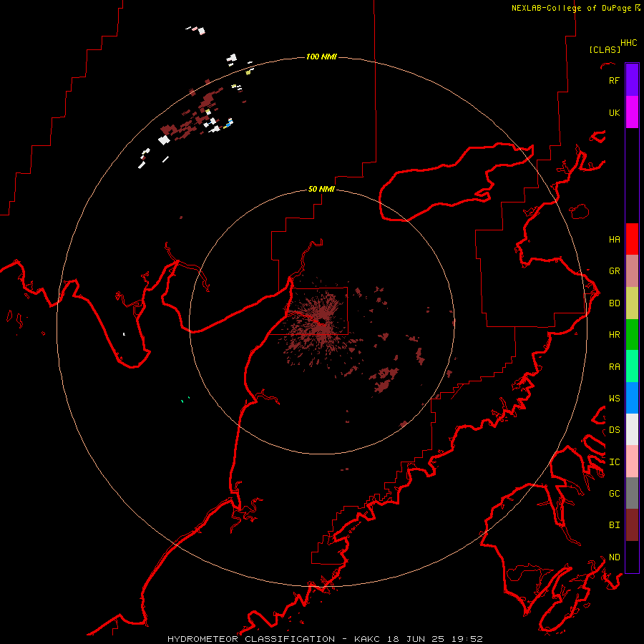
Task: Click the [CLAS] legend heading
Action: (605, 49)
